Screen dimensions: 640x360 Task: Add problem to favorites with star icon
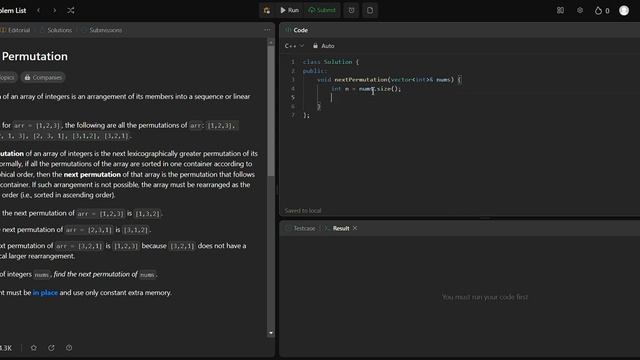[x=34, y=348]
